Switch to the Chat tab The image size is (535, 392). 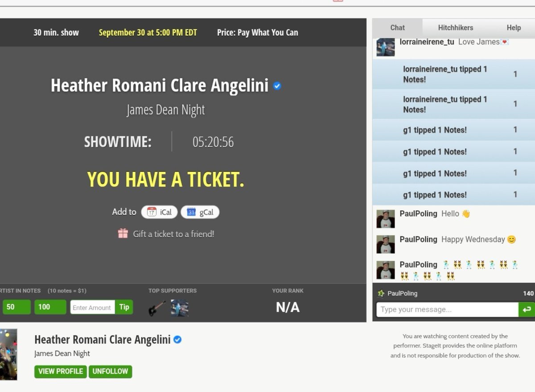[x=397, y=28]
